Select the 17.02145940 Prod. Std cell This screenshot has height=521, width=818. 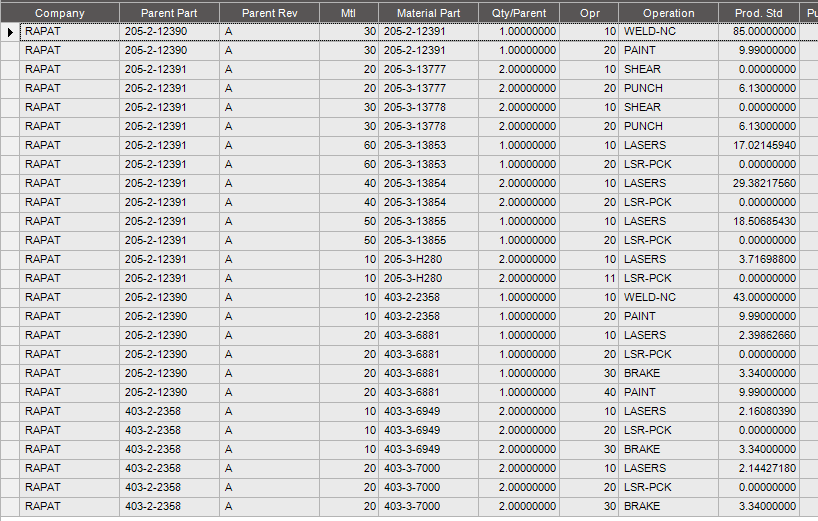tap(759, 146)
